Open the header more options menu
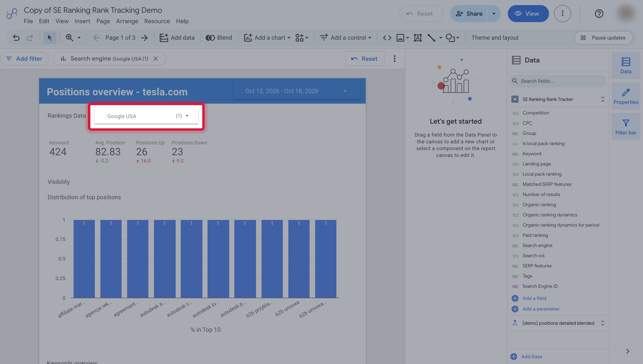643x364 pixels. (x=562, y=14)
